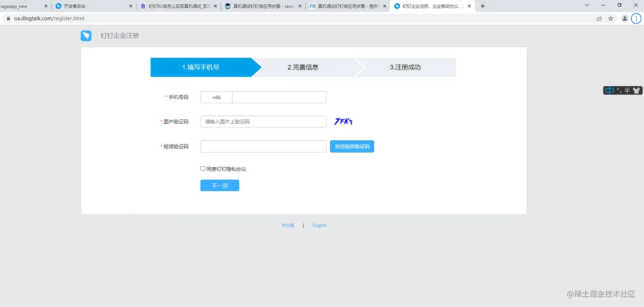This screenshot has width=644, height=307.
Task: Click the DingTalk logo in the page header
Action: click(x=86, y=36)
